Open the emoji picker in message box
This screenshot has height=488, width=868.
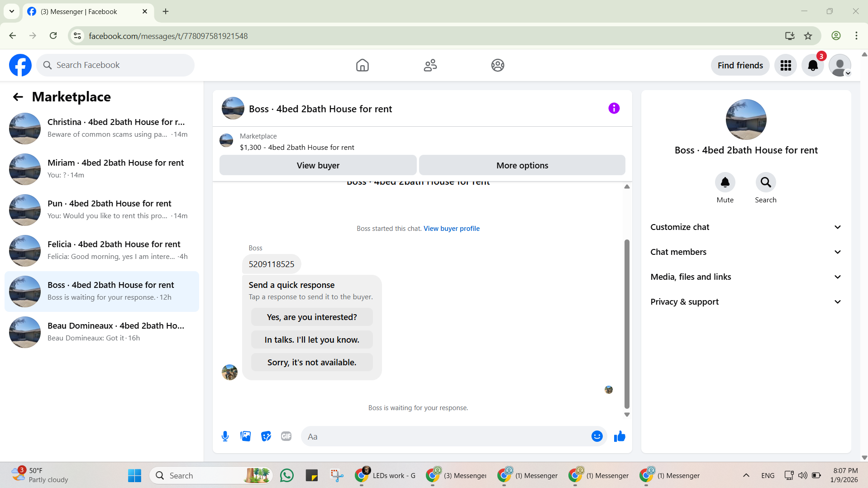click(x=597, y=436)
